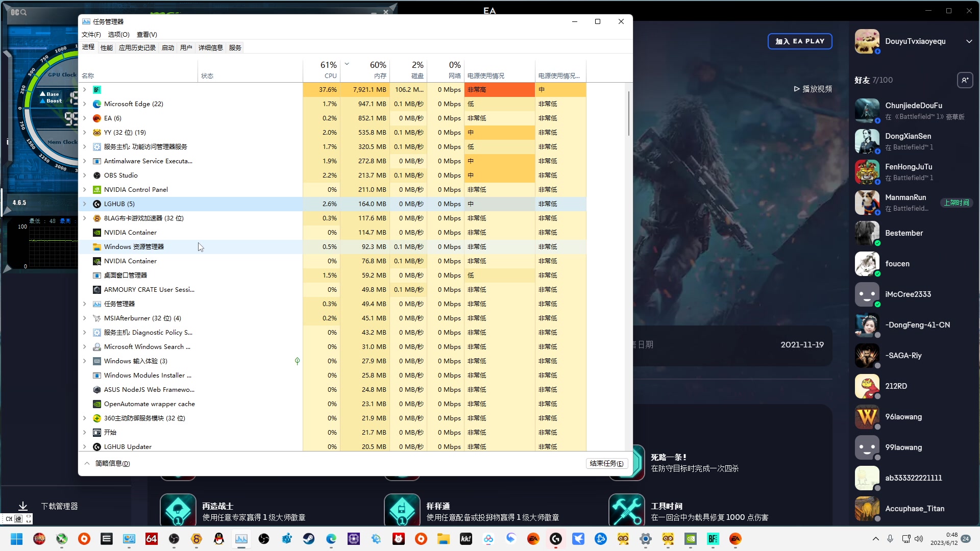980x551 pixels.
Task: Switch to the 启动 tab
Action: point(168,48)
